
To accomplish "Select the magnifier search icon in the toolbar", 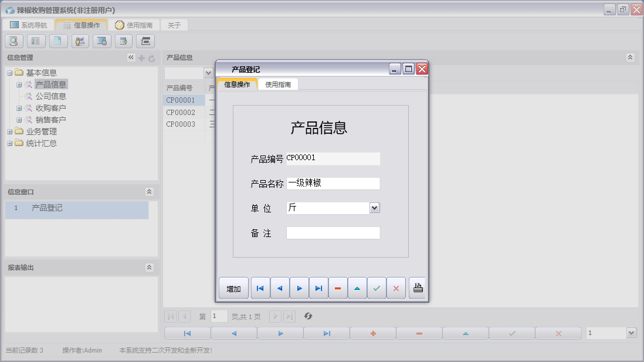I will pyautogui.click(x=13, y=41).
